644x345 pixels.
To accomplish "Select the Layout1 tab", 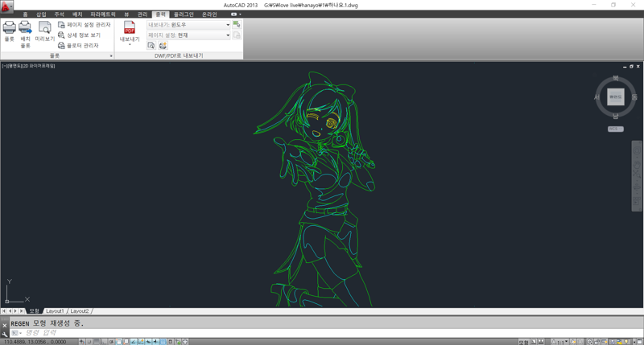I will click(55, 311).
